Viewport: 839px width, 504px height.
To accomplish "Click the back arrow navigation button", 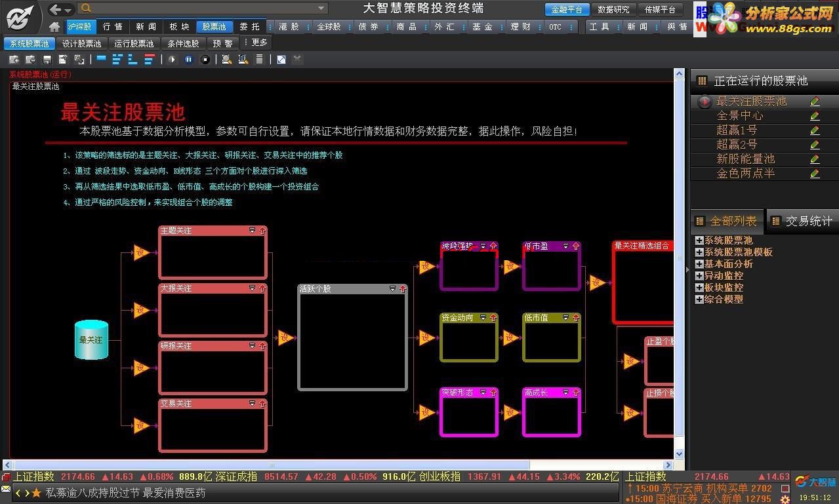I will click(x=56, y=9).
